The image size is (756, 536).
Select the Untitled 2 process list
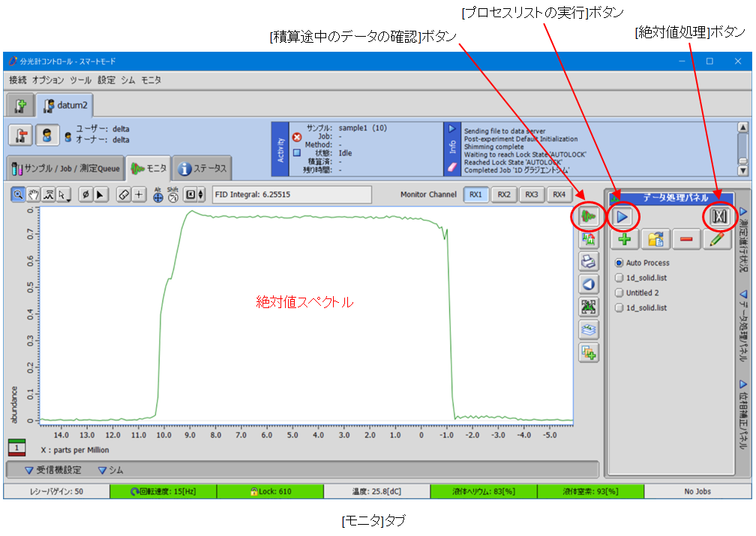coord(619,293)
